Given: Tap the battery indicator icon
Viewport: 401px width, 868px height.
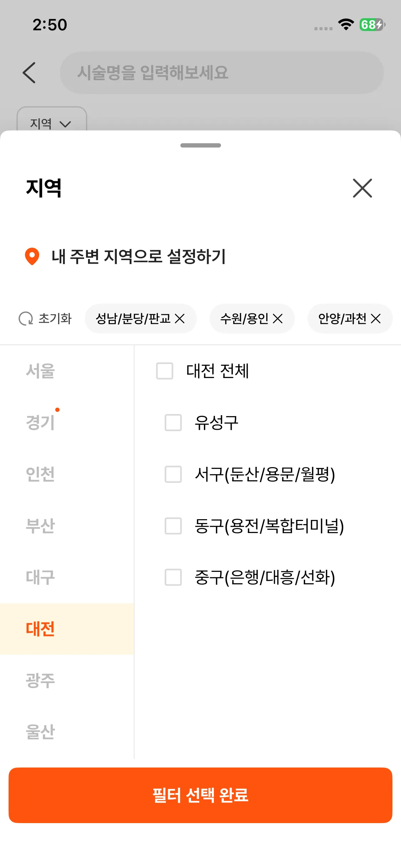Looking at the screenshot, I should coord(372,25).
